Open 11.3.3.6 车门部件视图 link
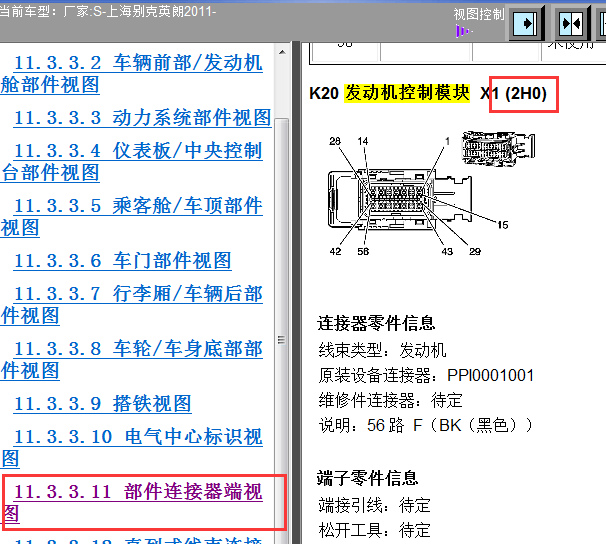The width and height of the screenshot is (606, 544). 123,260
